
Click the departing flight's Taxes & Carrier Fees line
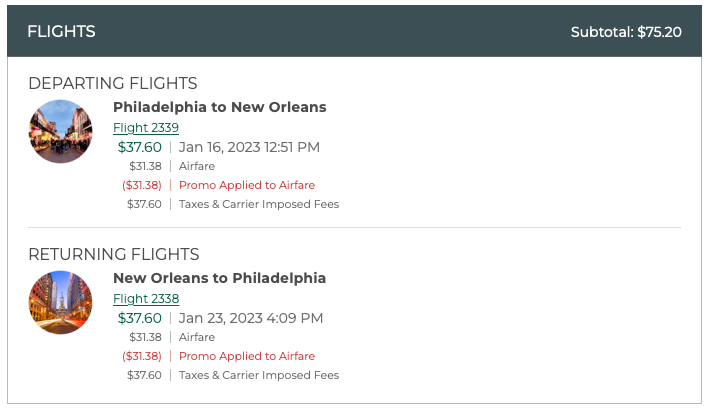coord(259,204)
